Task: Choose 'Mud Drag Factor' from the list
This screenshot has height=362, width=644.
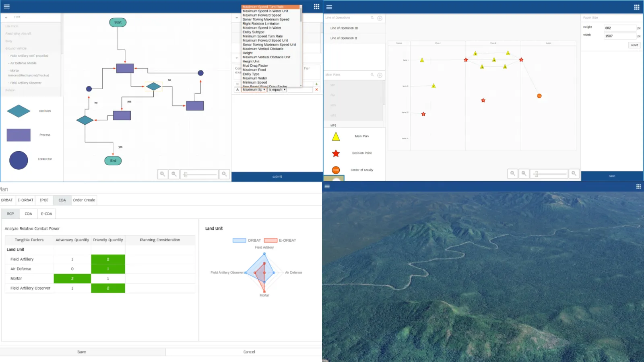Action: tap(255, 66)
